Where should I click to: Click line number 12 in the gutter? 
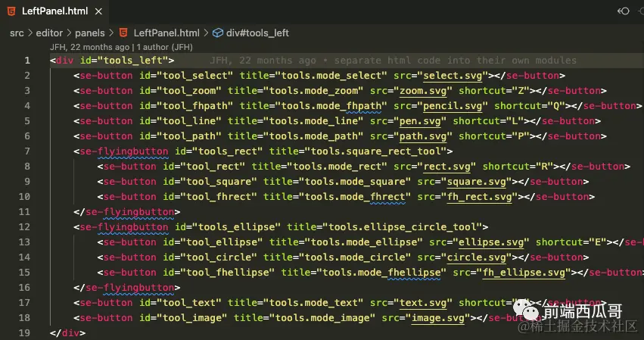(x=24, y=227)
